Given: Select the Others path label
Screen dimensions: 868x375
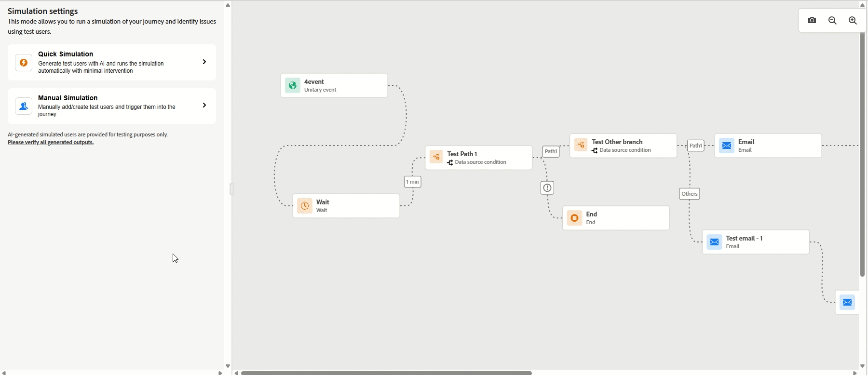Looking at the screenshot, I should [x=690, y=194].
